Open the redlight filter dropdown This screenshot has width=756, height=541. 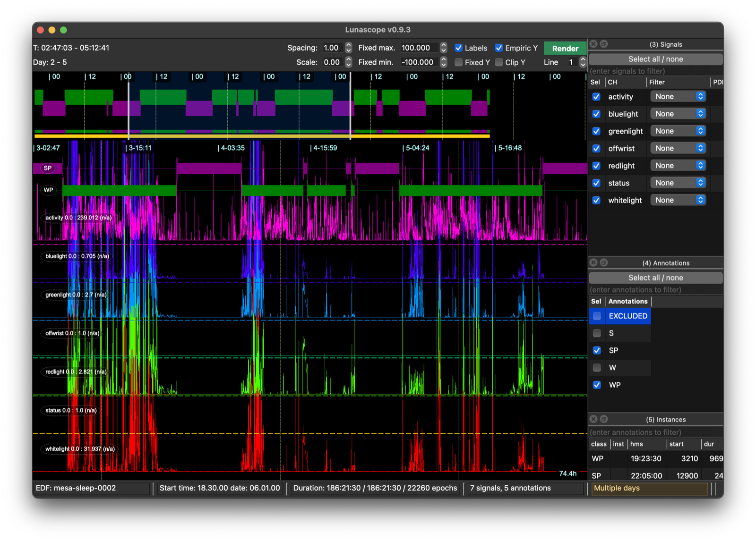(x=678, y=166)
